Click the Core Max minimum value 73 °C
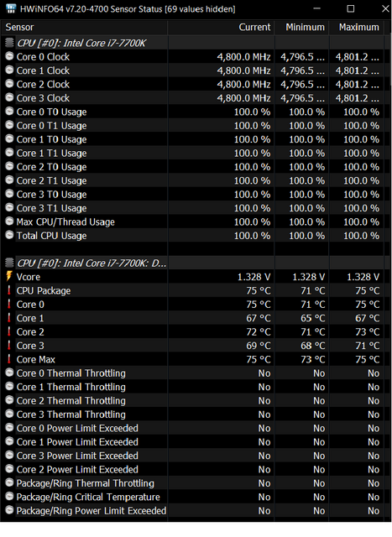The width and height of the screenshot is (392, 537). [312, 360]
